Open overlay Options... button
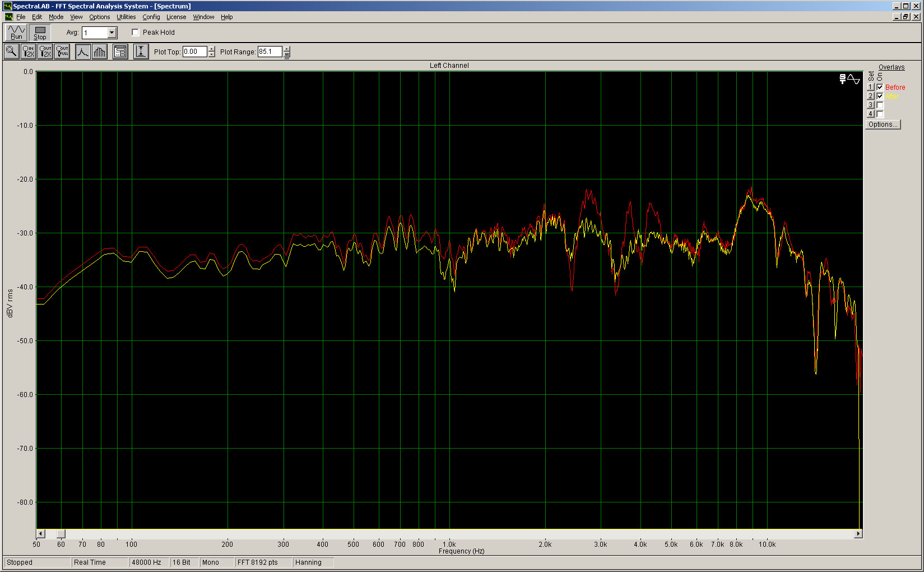This screenshot has width=924, height=572. [883, 124]
